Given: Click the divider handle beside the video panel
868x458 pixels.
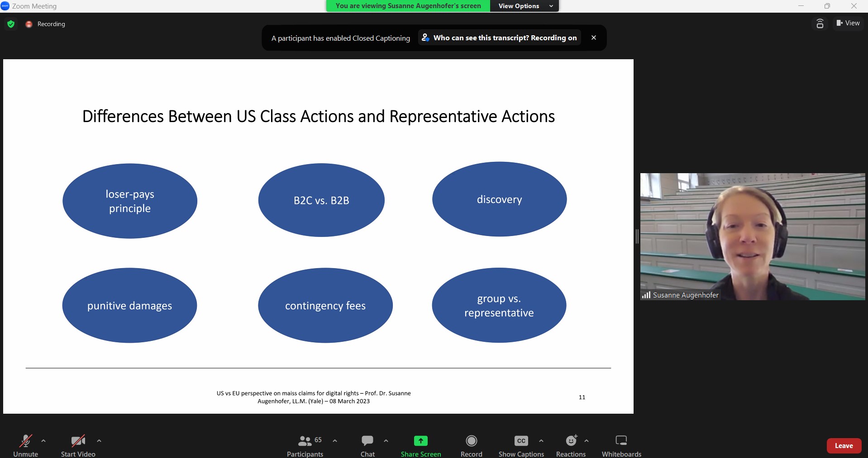Looking at the screenshot, I should pos(637,236).
